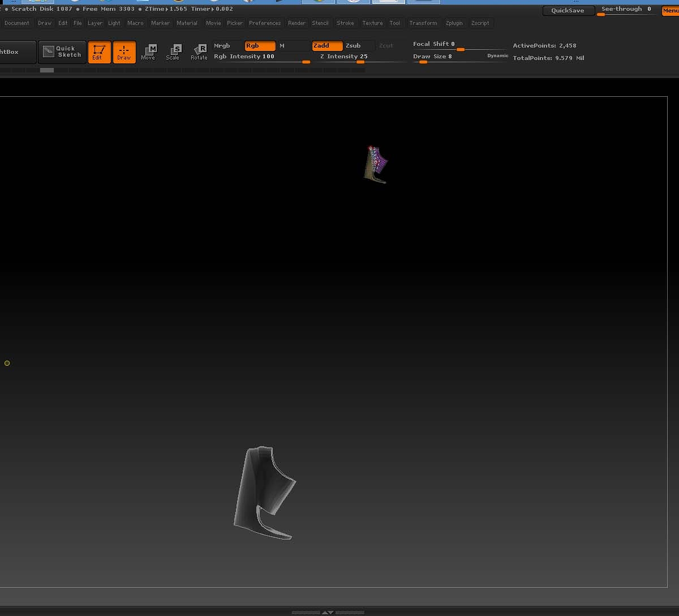Open the Macro menu
Viewport: 679px width, 616px height.
point(135,23)
